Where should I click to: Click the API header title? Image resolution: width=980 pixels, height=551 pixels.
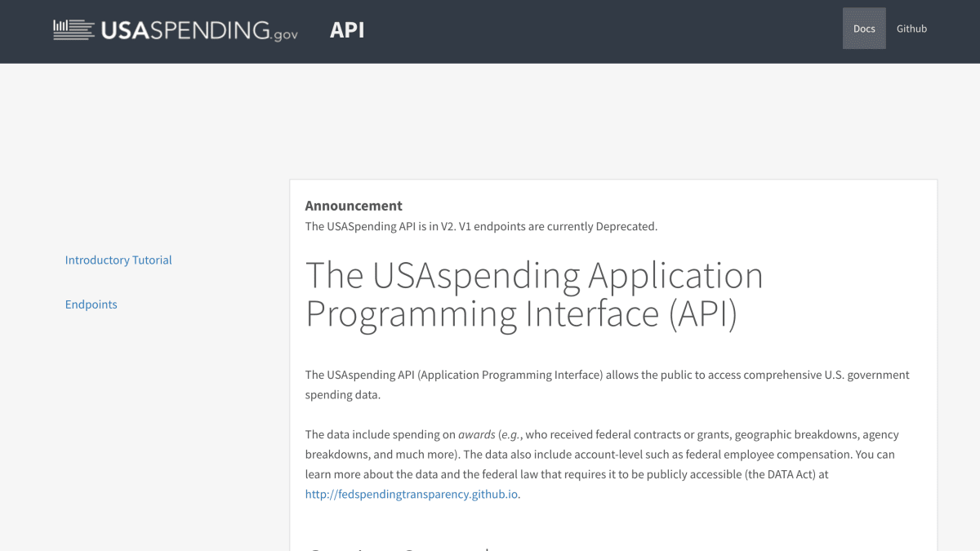[x=347, y=30]
